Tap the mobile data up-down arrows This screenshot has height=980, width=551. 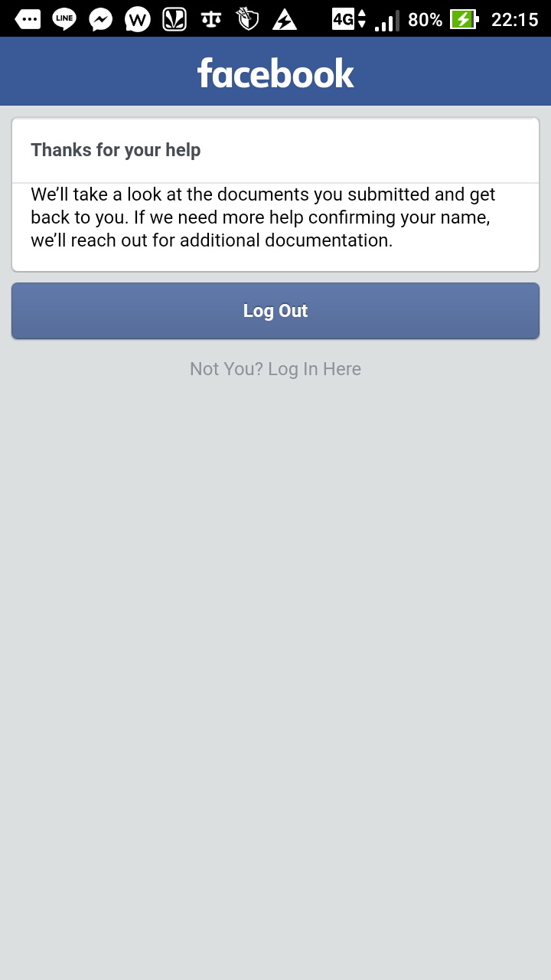[x=362, y=19]
